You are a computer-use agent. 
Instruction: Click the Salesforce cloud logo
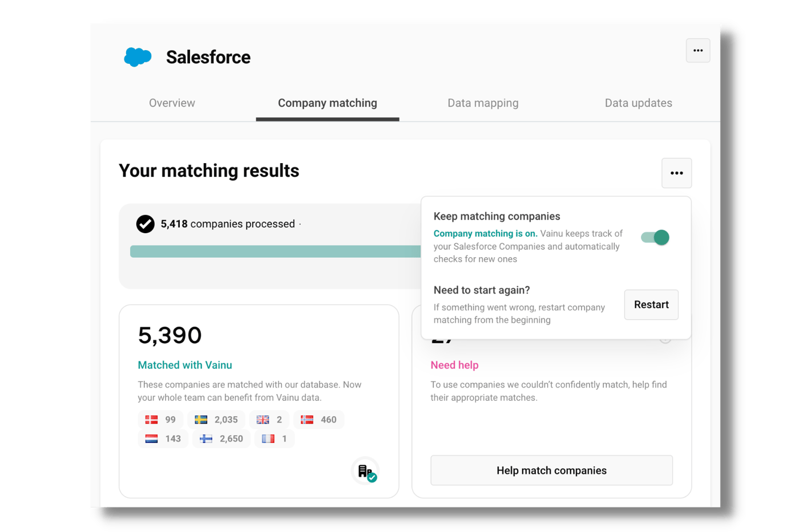click(x=138, y=57)
